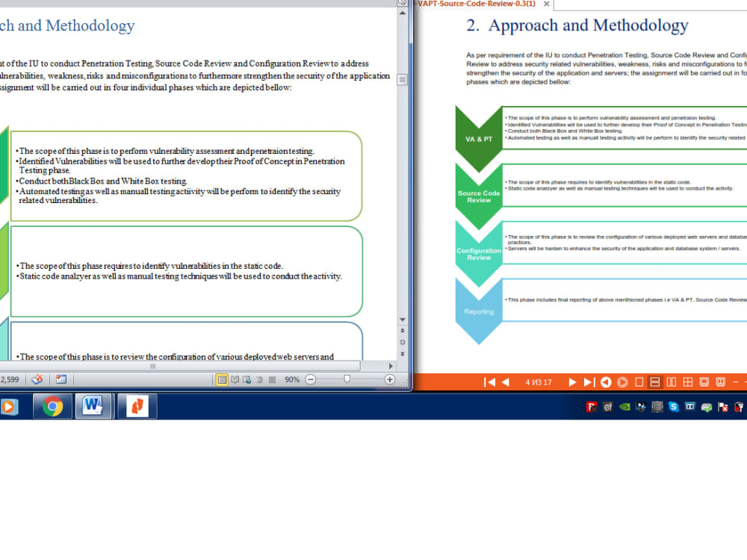The width and height of the screenshot is (747, 560).
Task: Click Word zoom out minus button
Action: 311,379
